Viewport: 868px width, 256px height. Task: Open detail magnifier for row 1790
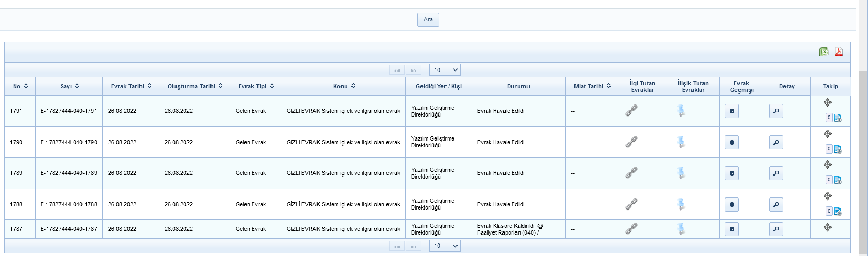pyautogui.click(x=776, y=142)
